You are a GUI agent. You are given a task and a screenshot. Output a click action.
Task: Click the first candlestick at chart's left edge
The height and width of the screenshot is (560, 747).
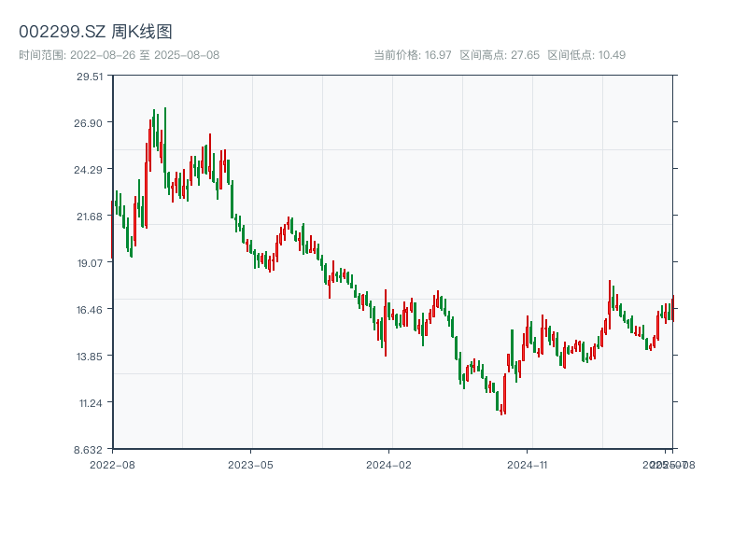pos(112,229)
